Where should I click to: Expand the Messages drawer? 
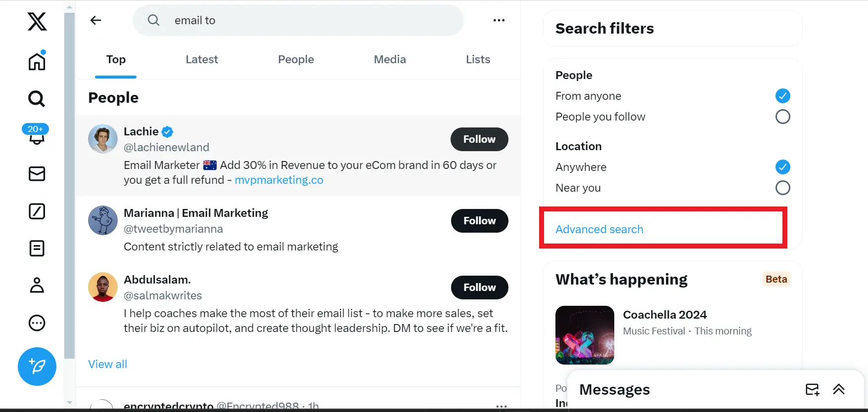click(839, 390)
